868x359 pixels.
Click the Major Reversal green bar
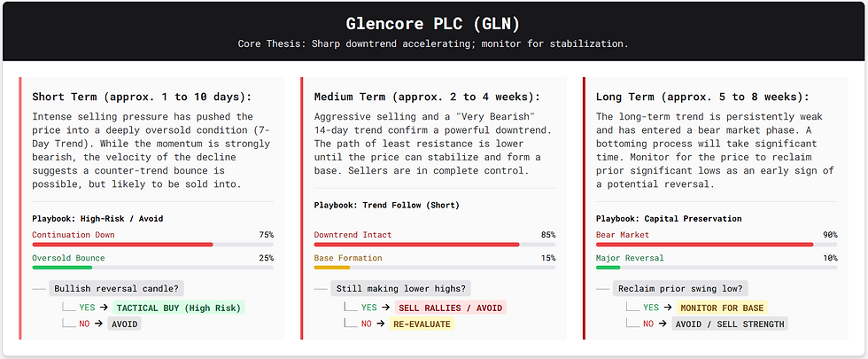[608, 268]
